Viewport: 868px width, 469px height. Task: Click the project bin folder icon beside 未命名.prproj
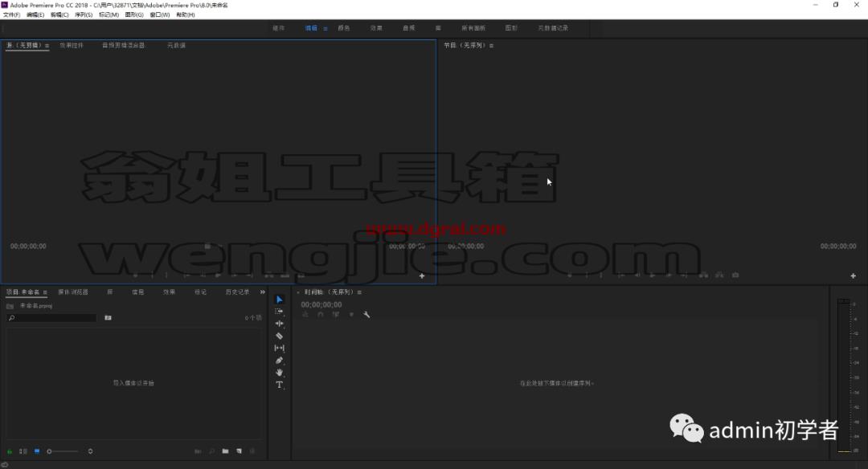point(10,306)
